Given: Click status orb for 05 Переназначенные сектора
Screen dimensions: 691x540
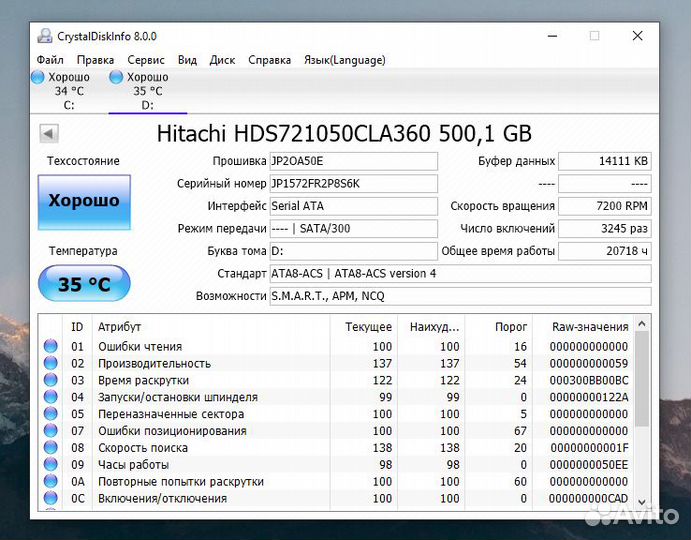Looking at the screenshot, I should [51, 413].
